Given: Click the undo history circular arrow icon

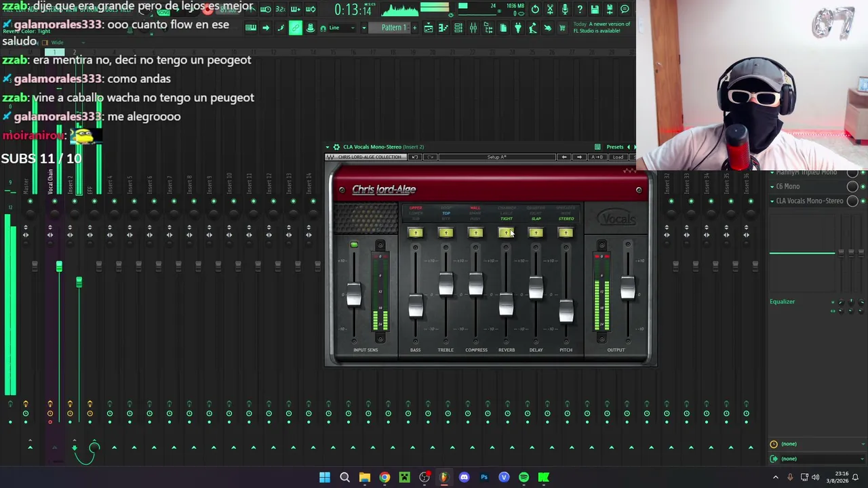Looking at the screenshot, I should click(x=535, y=9).
